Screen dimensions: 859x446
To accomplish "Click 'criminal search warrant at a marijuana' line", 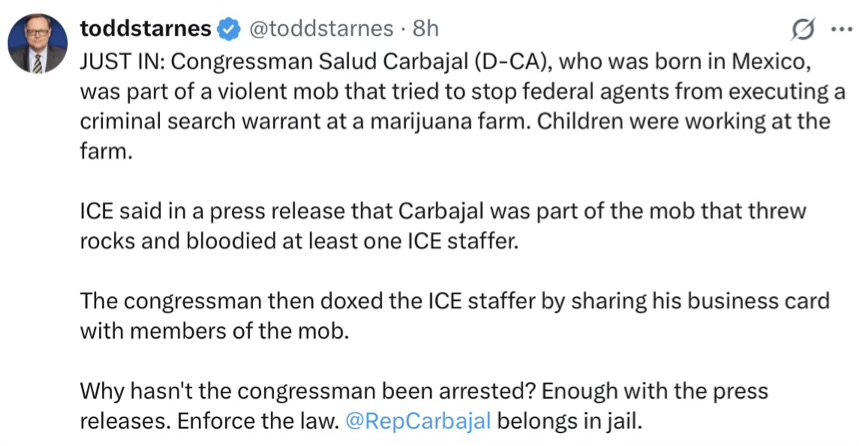I will point(455,121).
